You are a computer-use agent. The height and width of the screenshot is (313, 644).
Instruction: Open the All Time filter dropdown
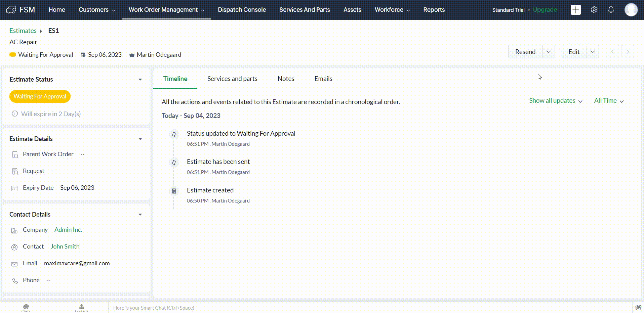point(609,101)
